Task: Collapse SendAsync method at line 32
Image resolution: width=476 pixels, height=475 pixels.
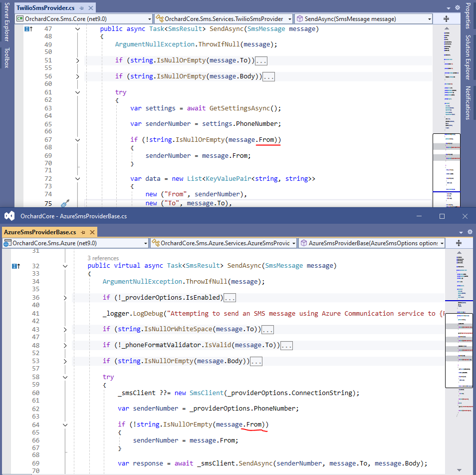Action: [65, 266]
